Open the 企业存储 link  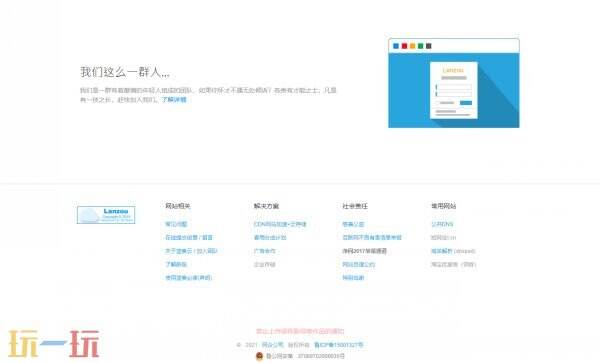(x=264, y=264)
